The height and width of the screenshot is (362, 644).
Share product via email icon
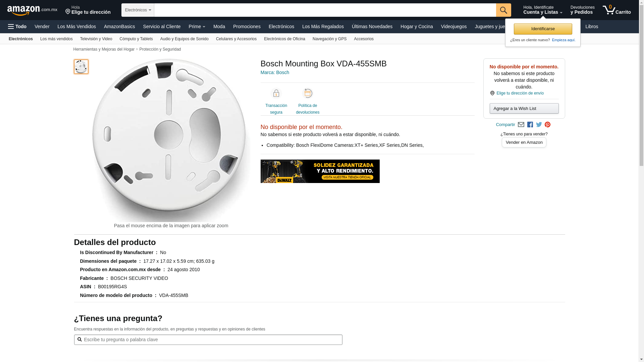click(x=521, y=125)
